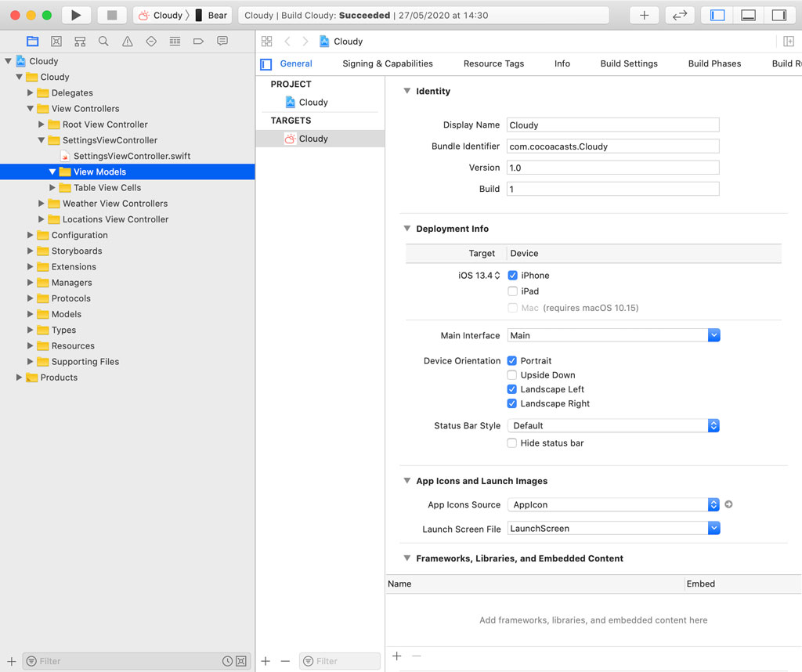Open the Report navigator speech bubble icon
Image resolution: width=802 pixels, height=672 pixels.
tap(221, 41)
